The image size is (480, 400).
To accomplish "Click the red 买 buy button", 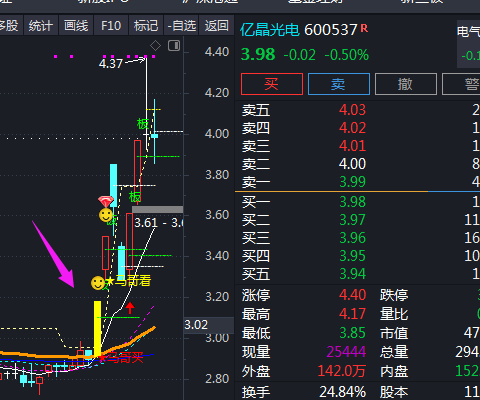I will [x=272, y=84].
